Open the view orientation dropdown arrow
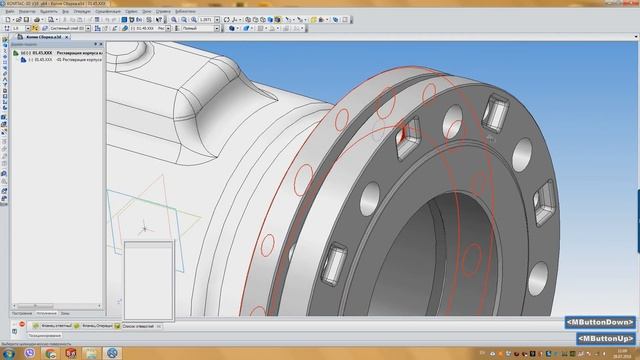Image resolution: width=640 pixels, height=360 pixels. tap(240, 20)
